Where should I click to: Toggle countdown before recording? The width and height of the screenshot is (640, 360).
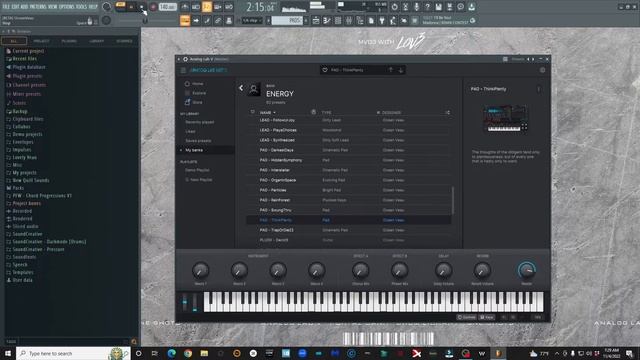[x=207, y=7]
